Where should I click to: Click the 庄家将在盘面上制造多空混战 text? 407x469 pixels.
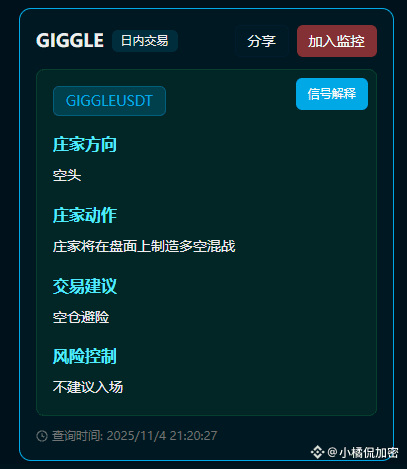point(144,246)
